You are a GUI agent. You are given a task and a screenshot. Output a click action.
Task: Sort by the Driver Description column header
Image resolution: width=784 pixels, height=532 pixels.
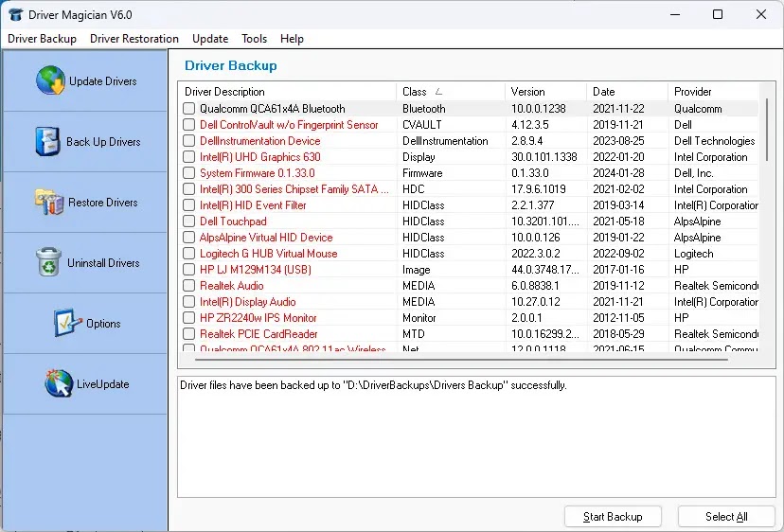click(x=288, y=92)
